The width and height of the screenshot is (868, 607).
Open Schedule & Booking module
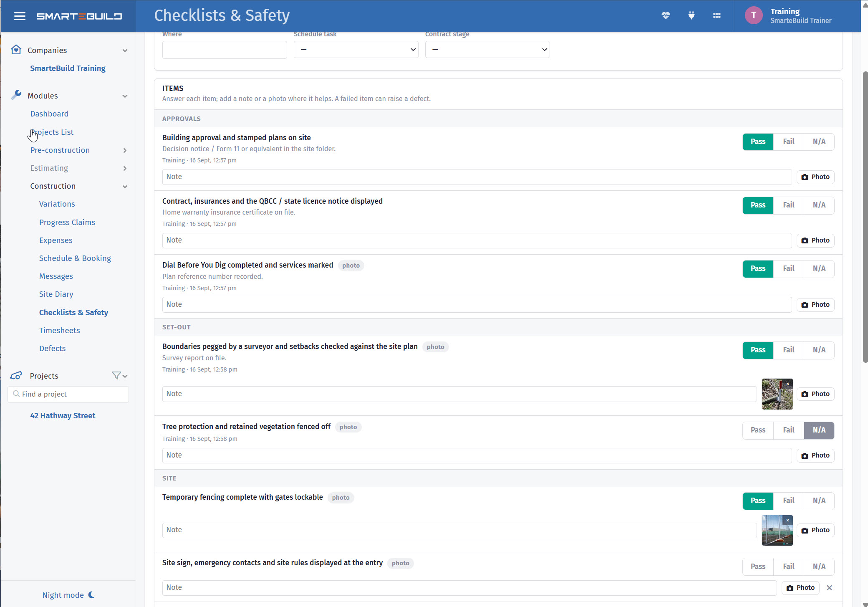[75, 258]
